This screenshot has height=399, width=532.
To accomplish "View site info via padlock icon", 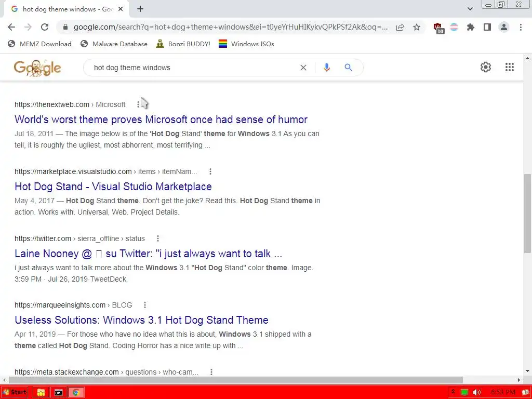I will click(66, 27).
